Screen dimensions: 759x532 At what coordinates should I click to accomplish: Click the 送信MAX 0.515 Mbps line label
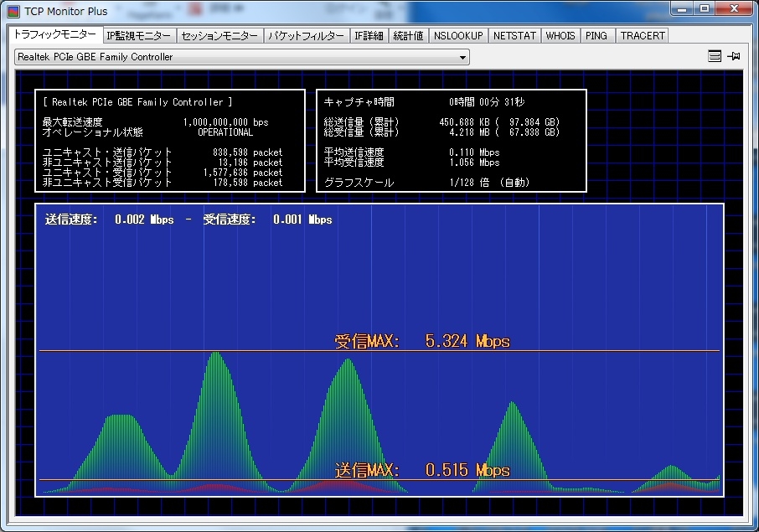pyautogui.click(x=421, y=470)
